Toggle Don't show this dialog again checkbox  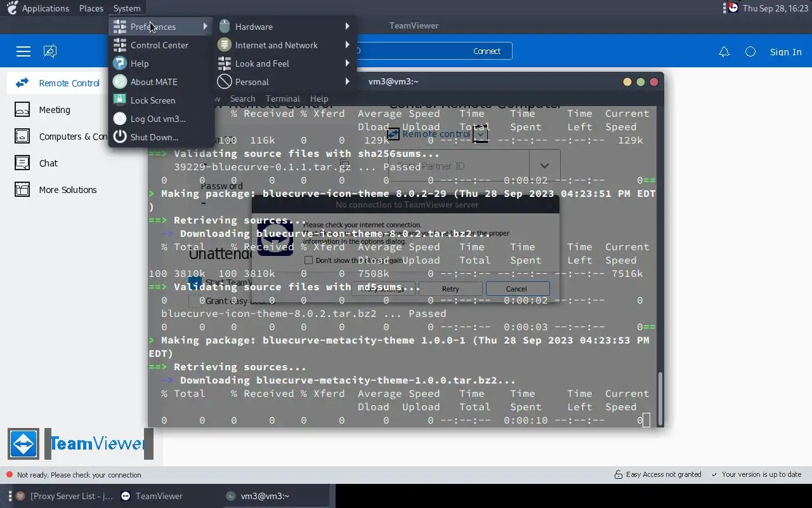(308, 260)
